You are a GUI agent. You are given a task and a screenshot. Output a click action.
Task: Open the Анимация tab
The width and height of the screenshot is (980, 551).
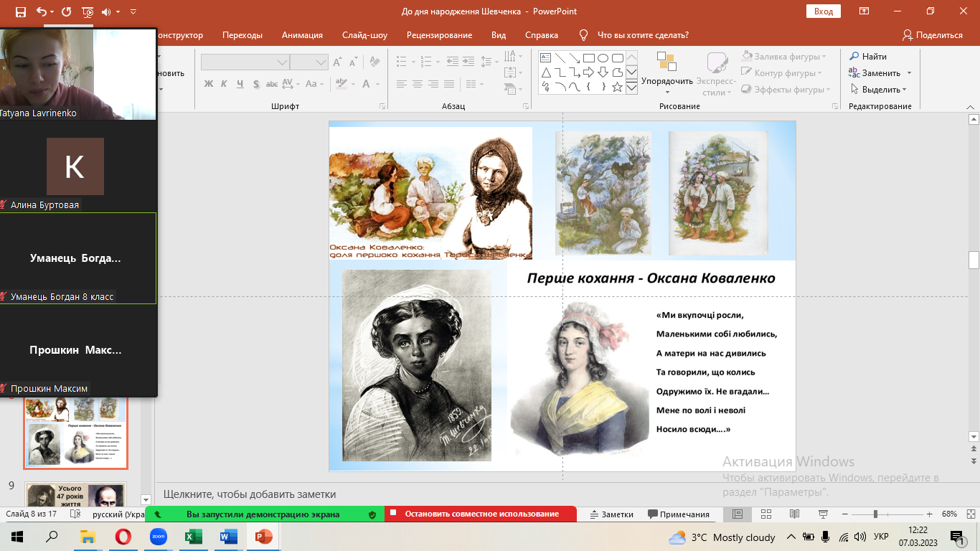tap(302, 35)
